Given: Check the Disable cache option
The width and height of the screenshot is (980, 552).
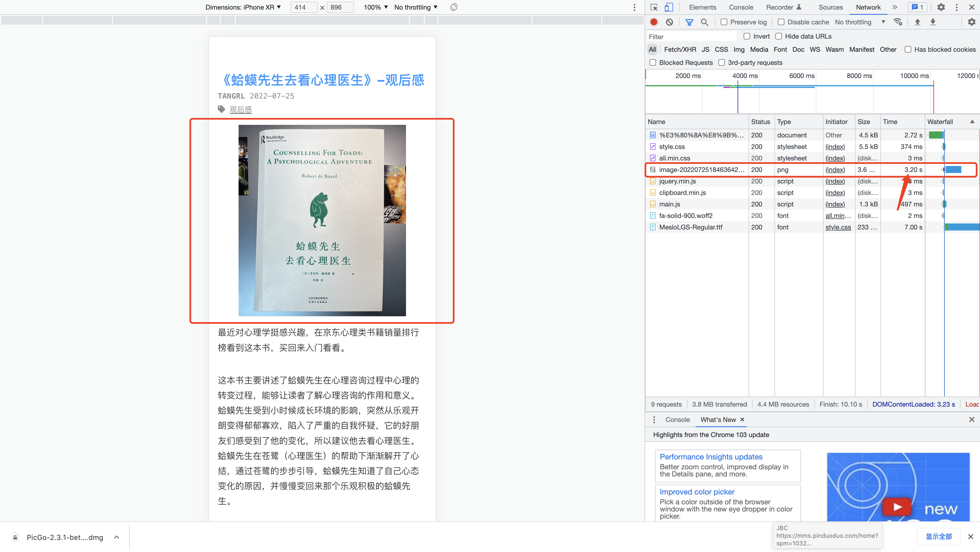Looking at the screenshot, I should point(781,22).
